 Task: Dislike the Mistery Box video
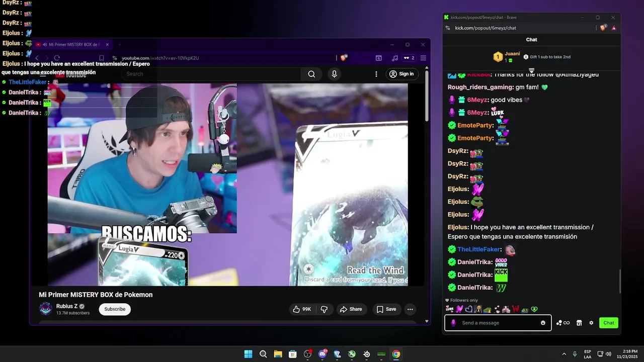point(324,309)
